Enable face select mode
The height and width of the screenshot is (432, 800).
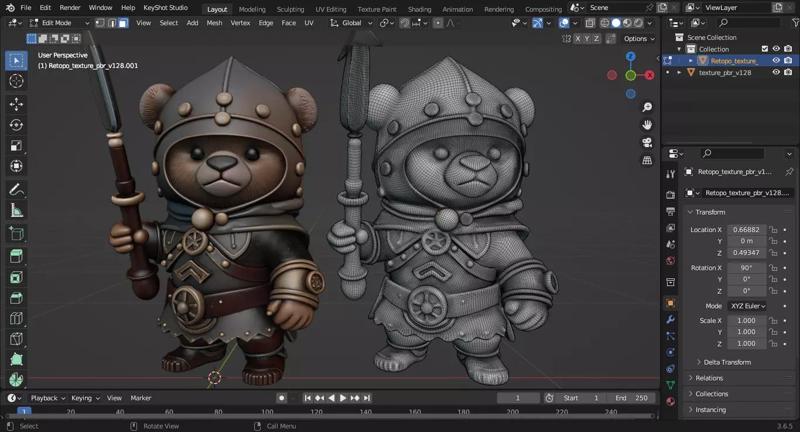point(123,23)
